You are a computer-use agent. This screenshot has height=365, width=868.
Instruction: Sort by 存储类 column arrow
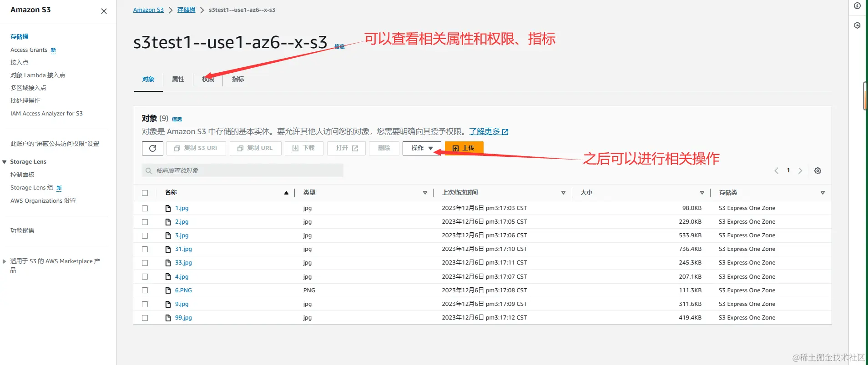(x=823, y=193)
